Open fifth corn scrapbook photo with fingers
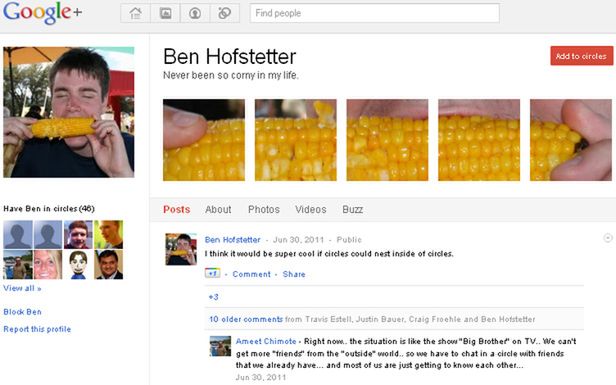 (x=571, y=140)
